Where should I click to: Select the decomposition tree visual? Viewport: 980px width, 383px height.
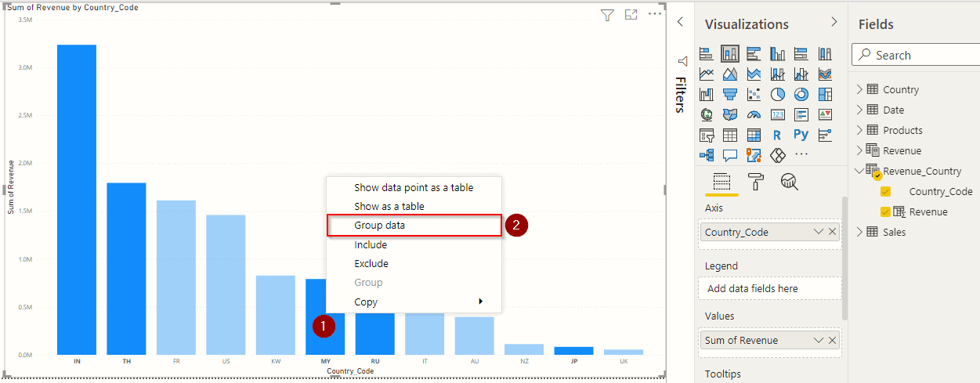tap(707, 155)
